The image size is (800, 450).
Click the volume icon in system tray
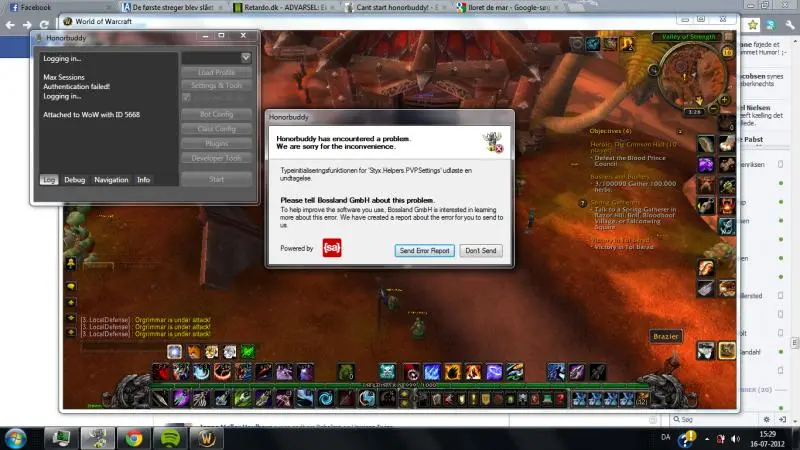click(735, 439)
